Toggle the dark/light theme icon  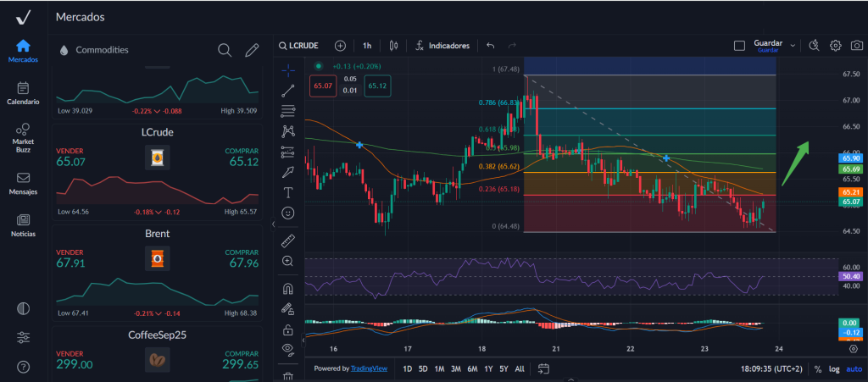[x=23, y=308]
